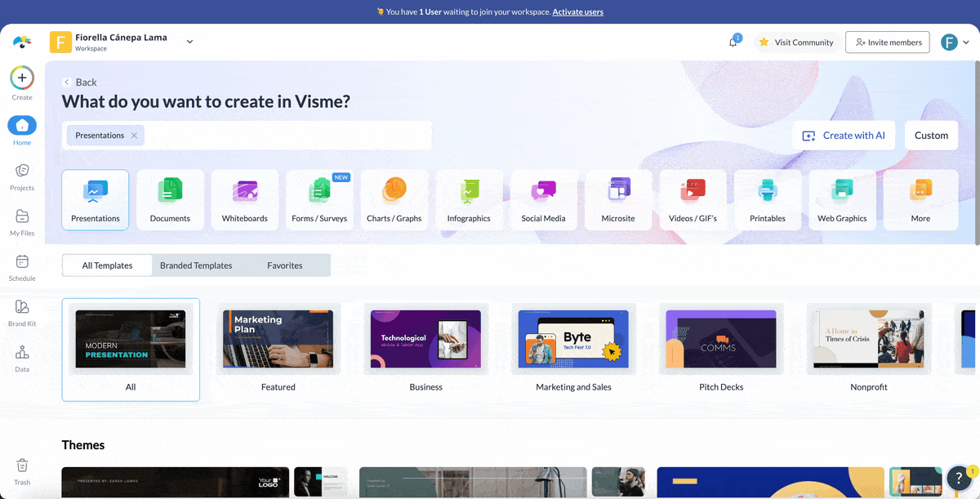Open the More categories icon
Viewport: 980px width, 499px height.
[x=920, y=200]
